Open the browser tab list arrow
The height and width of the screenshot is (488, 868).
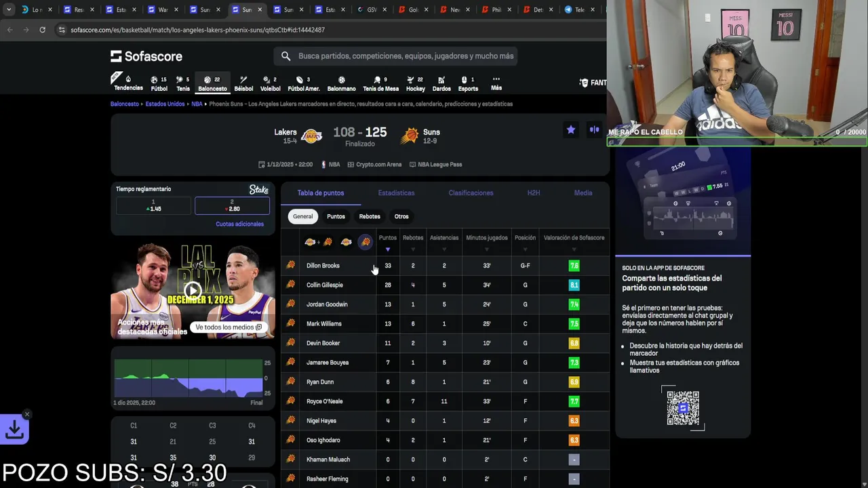tap(8, 9)
